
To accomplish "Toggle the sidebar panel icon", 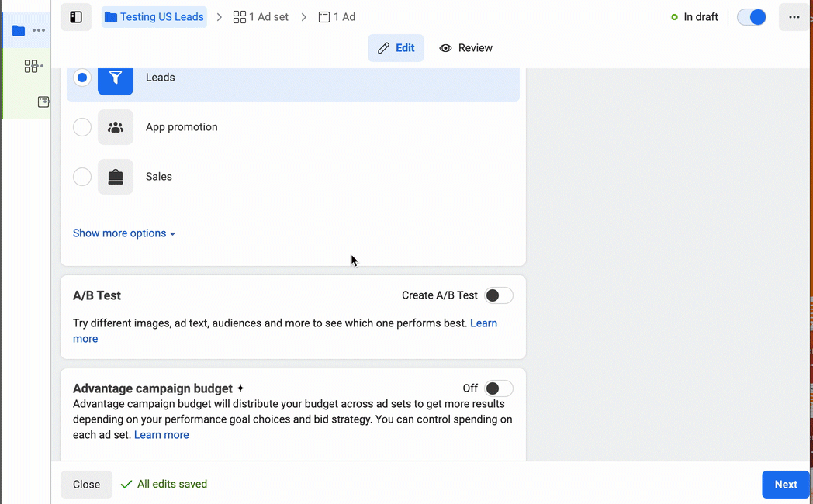I will (x=76, y=17).
